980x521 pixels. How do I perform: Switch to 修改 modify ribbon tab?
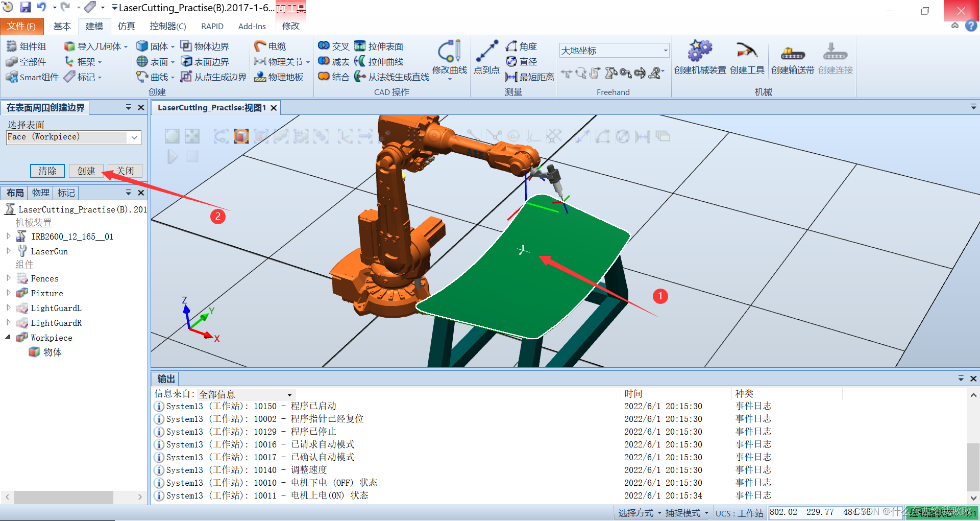pos(291,26)
